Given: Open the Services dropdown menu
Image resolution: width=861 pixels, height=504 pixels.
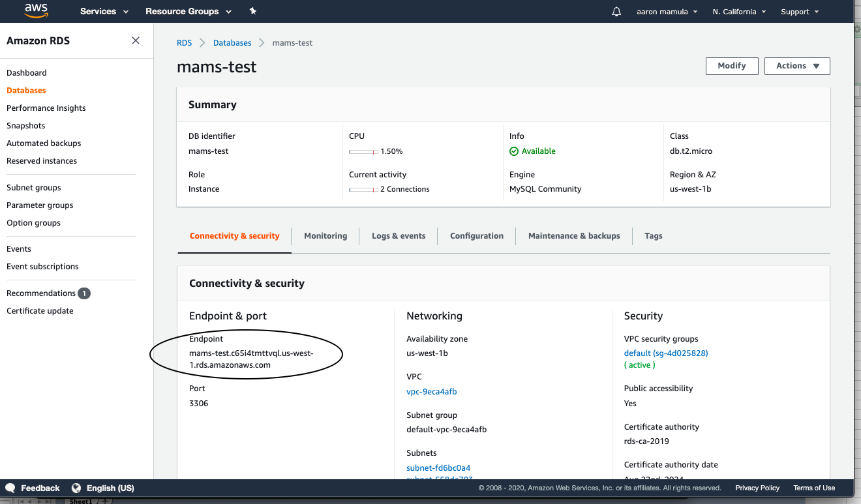Looking at the screenshot, I should point(104,12).
